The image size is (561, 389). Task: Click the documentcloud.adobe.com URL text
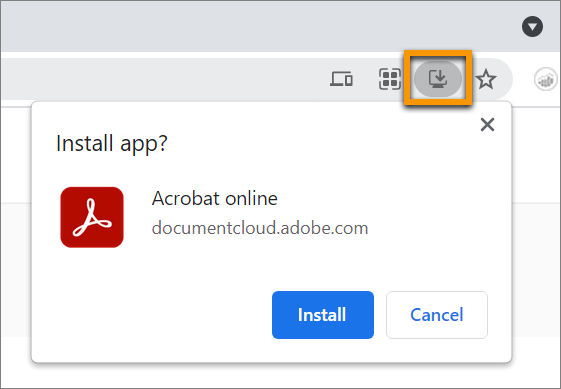[260, 228]
